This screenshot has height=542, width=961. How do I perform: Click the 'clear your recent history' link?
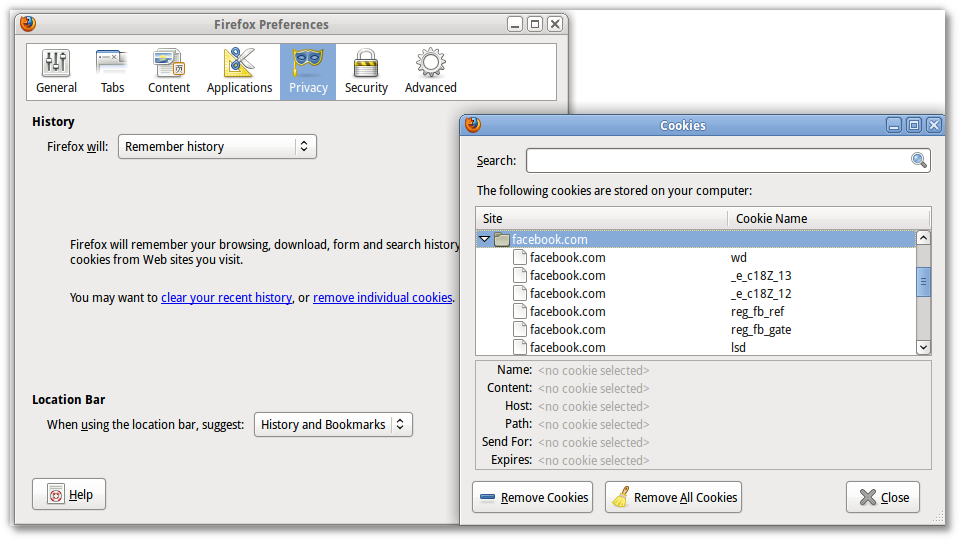click(226, 297)
